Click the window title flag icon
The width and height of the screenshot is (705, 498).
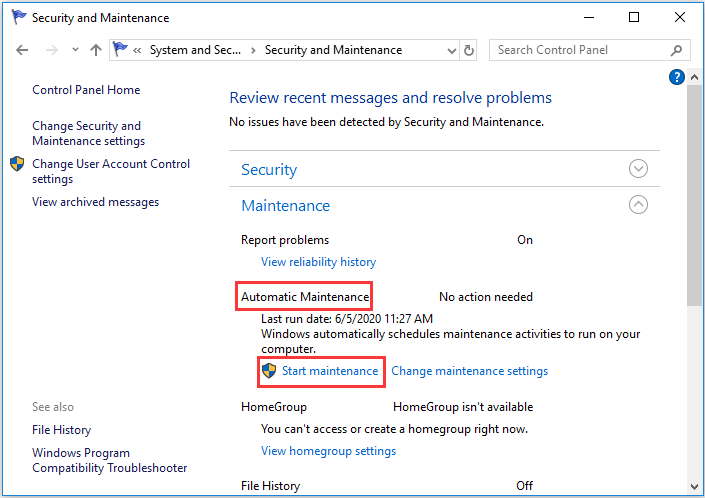[19, 17]
